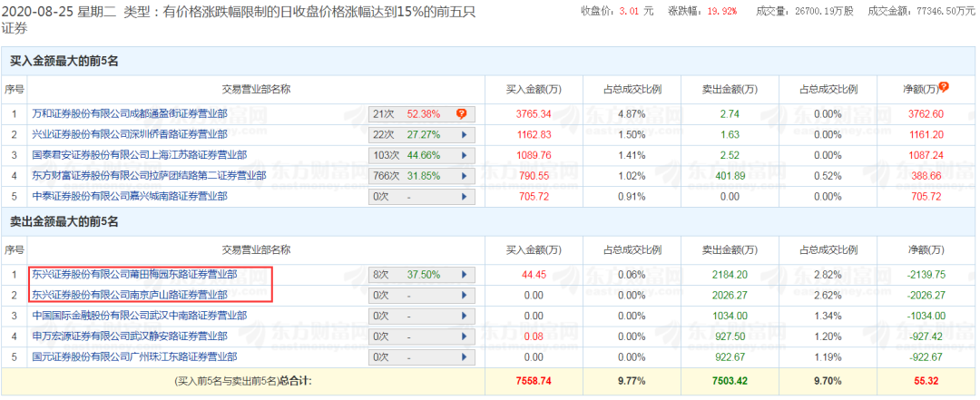Open 东兴证券莆田梅园东路证券营业部 link
The image size is (980, 400).
point(134,274)
